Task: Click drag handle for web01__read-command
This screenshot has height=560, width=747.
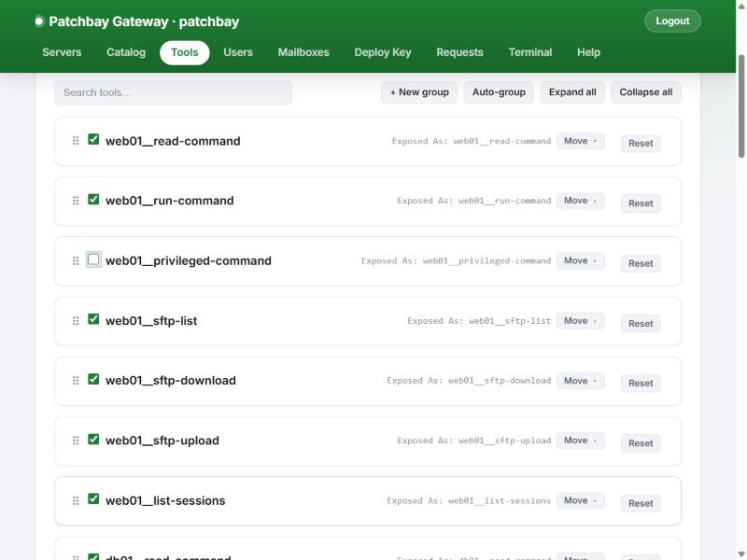Action: [x=76, y=141]
